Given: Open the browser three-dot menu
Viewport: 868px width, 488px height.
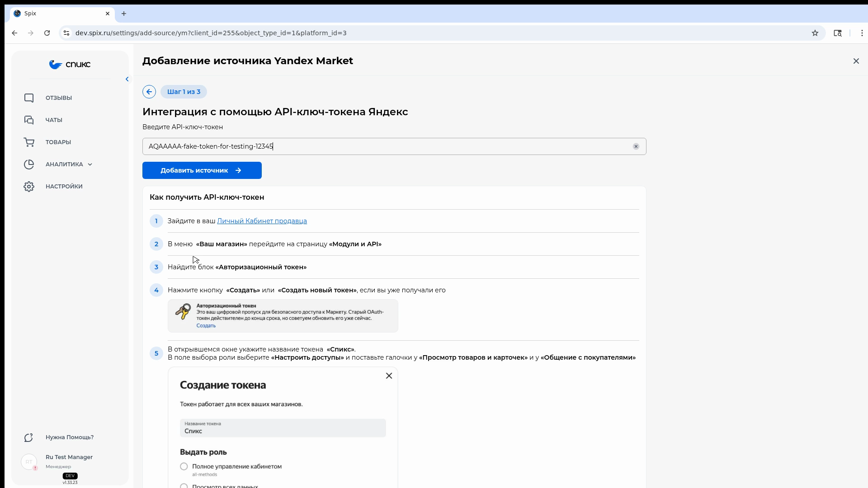Looking at the screenshot, I should (862, 33).
